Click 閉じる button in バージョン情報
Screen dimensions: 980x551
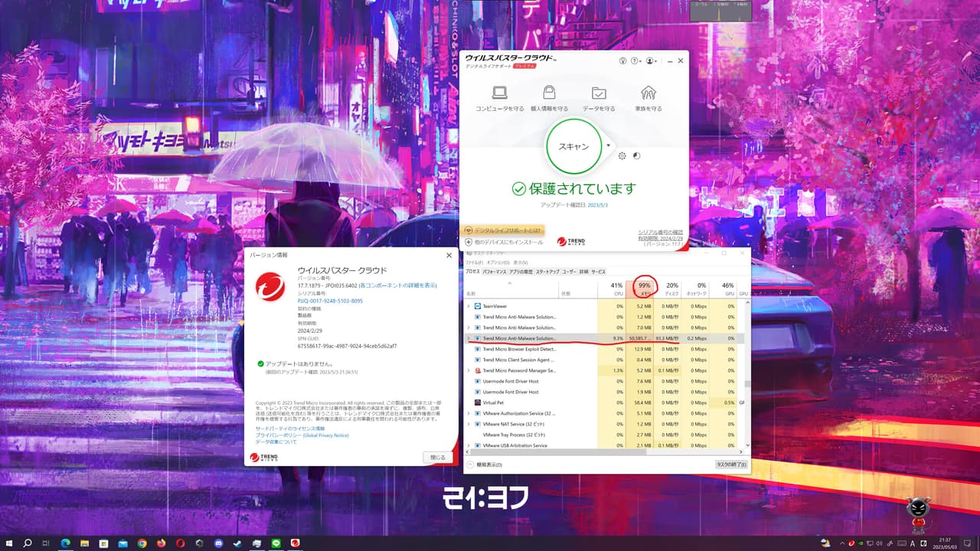(437, 457)
